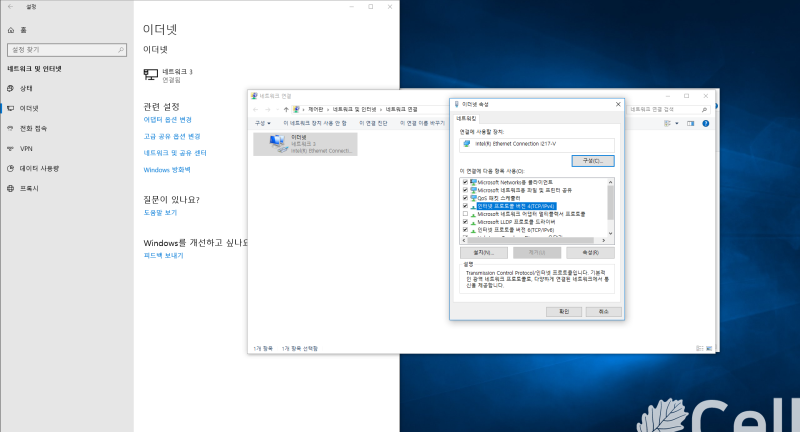Select the 네트워킹 tab in 이더넷 속성

point(466,118)
